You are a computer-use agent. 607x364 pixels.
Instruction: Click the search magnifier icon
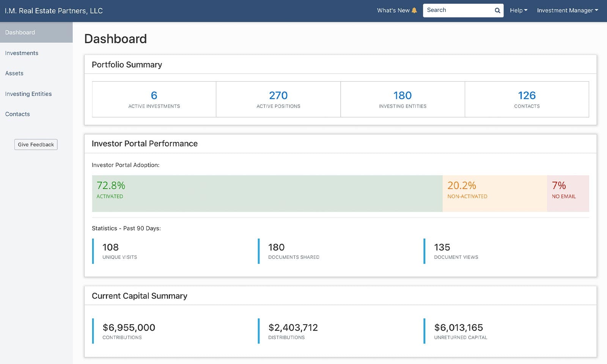[497, 11]
